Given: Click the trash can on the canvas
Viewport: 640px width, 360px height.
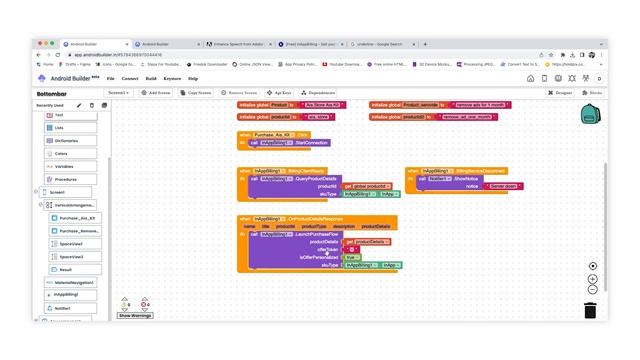Looking at the screenshot, I should pyautogui.click(x=590, y=311).
